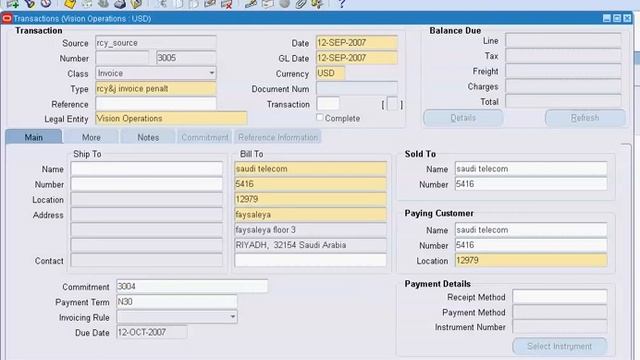Click the Balance Due Total field
This screenshot has height=360, width=640.
[564, 102]
